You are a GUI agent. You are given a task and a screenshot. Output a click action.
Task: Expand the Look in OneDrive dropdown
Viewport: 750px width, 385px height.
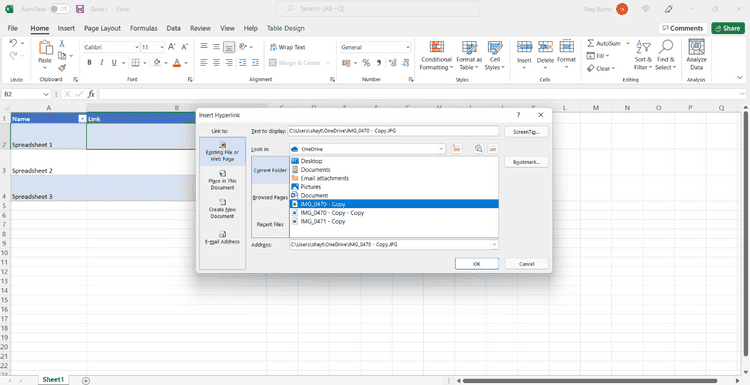[441, 149]
